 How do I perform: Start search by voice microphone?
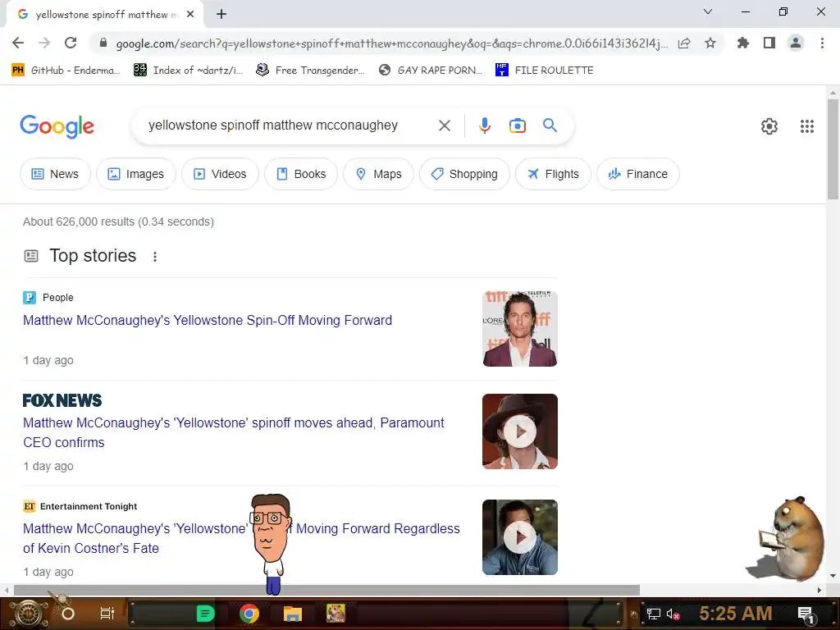pyautogui.click(x=484, y=126)
